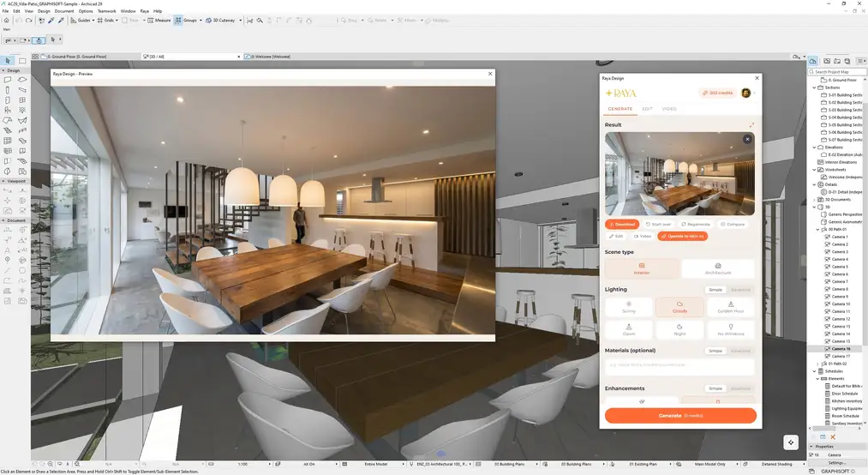Open the Guides dropdown arrow
The height and width of the screenshot is (475, 868).
[93, 20]
